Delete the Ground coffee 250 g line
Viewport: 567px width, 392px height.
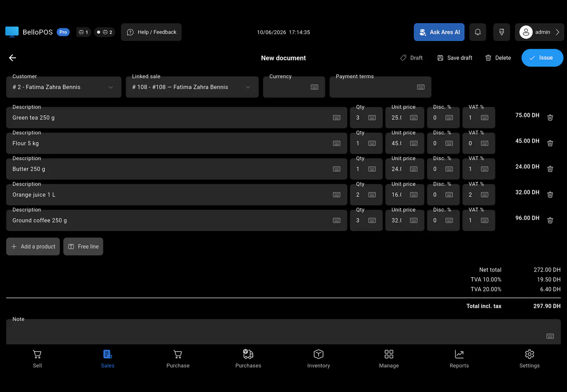point(550,220)
